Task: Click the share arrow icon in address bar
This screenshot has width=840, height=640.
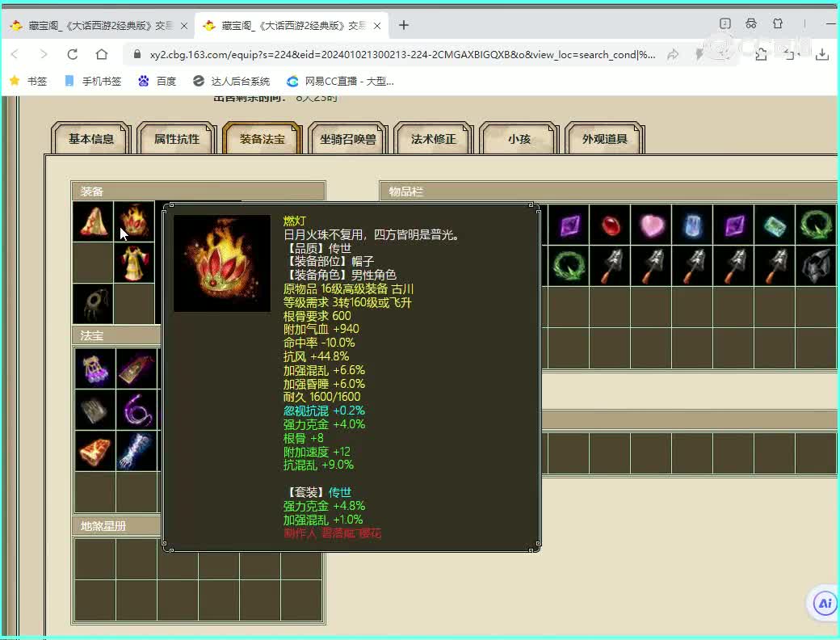Action: [x=673, y=54]
